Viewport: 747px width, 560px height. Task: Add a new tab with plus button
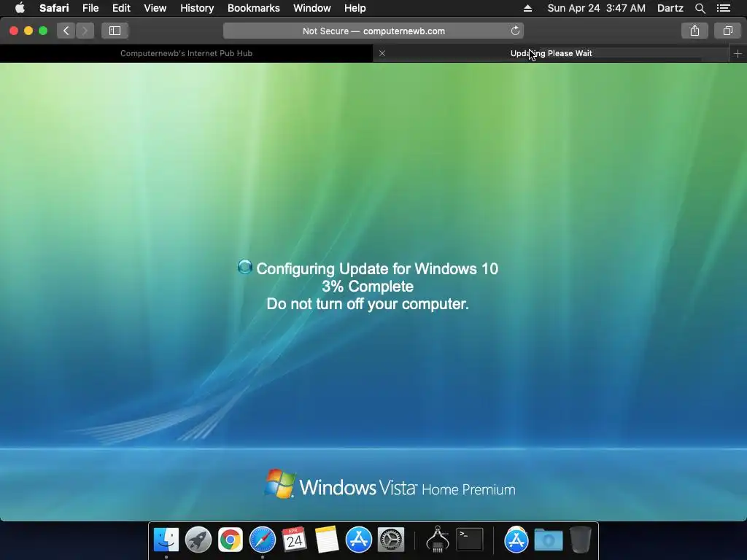[738, 54]
